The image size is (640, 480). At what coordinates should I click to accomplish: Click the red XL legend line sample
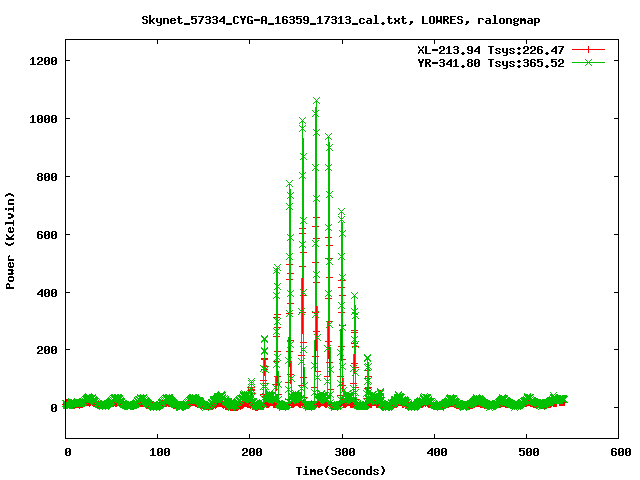point(588,50)
